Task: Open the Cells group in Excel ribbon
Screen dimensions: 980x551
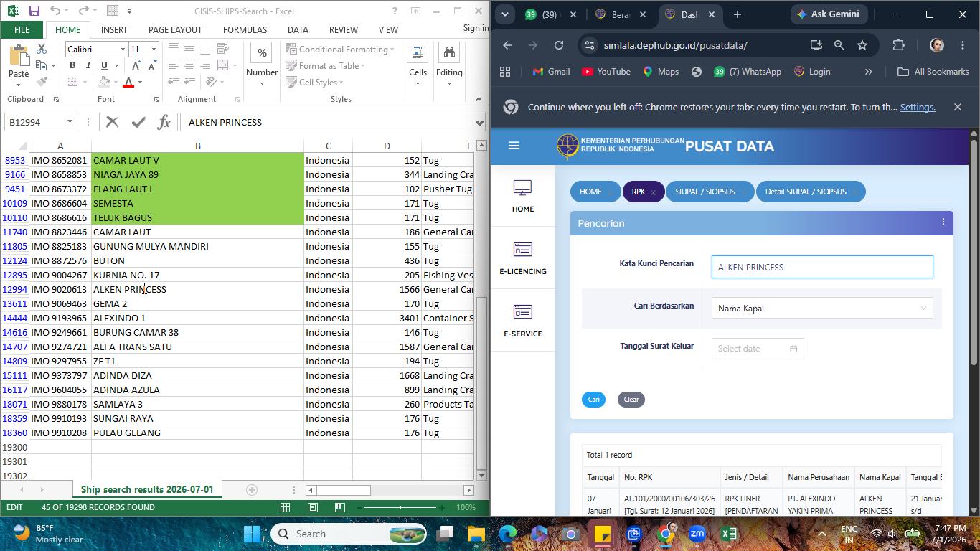Action: click(418, 65)
